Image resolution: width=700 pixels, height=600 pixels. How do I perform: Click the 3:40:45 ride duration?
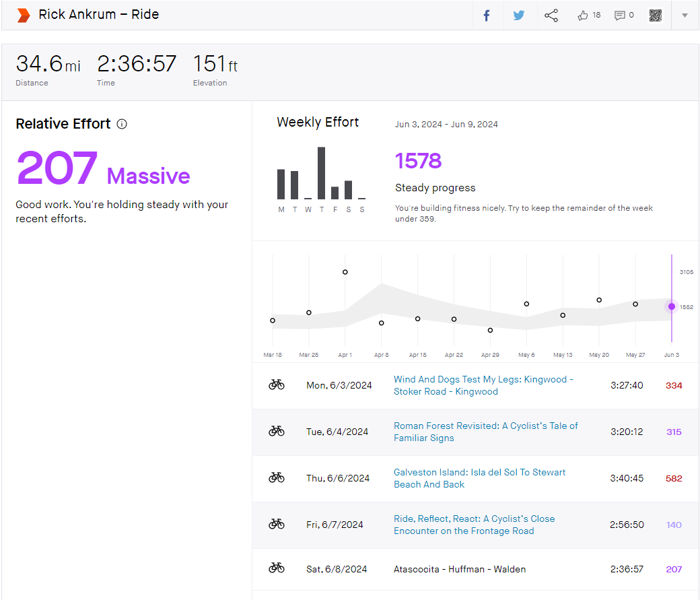pos(627,479)
